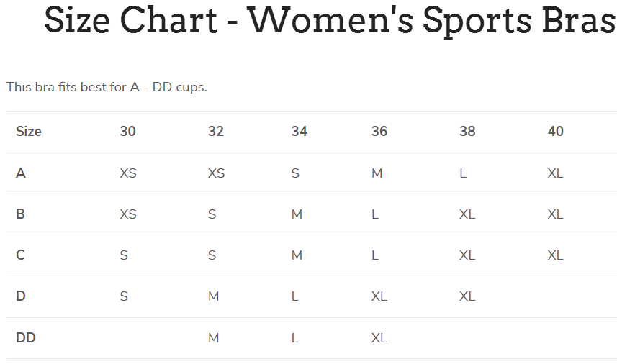Image resolution: width=617 pixels, height=364 pixels.
Task: Click the 'fits best for A - DD cups' text
Action: [107, 87]
